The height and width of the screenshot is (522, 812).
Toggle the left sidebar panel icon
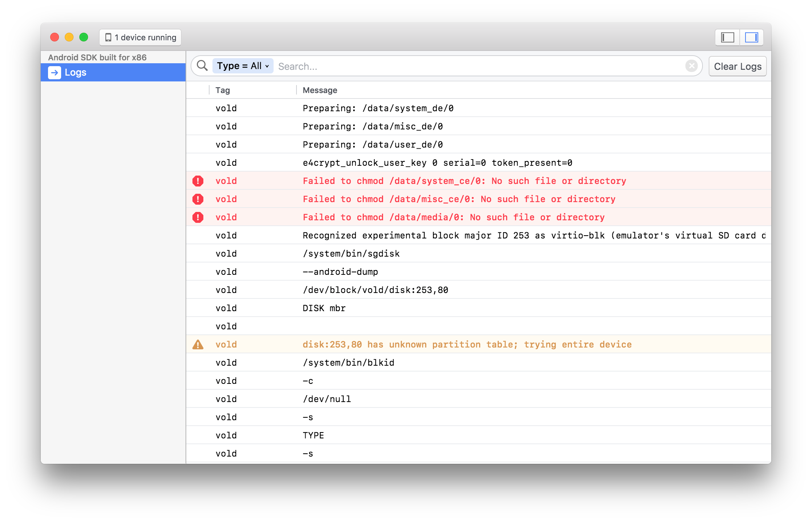(x=727, y=37)
